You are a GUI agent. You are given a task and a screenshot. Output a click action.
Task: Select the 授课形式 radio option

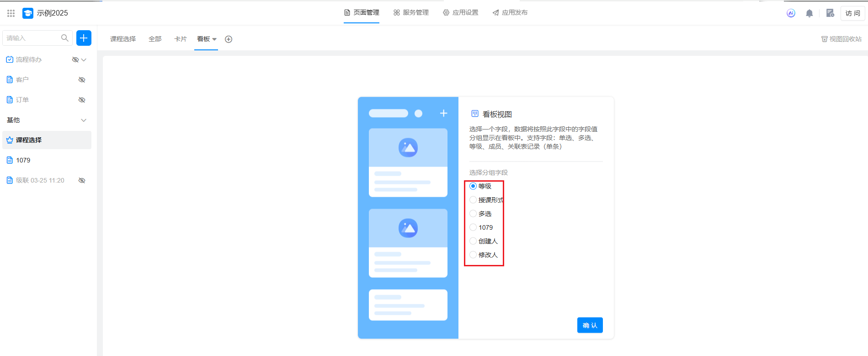[x=473, y=200]
